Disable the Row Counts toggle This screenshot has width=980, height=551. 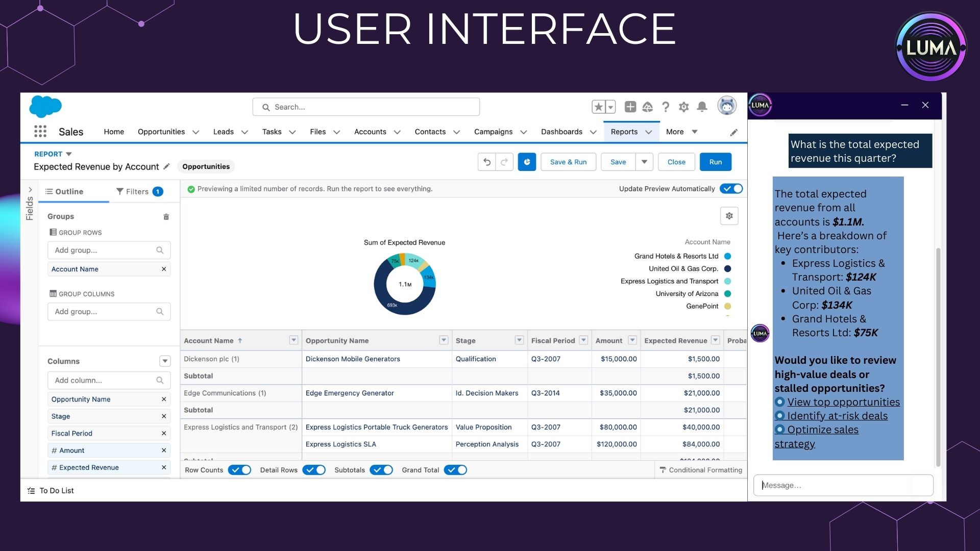[x=239, y=470]
